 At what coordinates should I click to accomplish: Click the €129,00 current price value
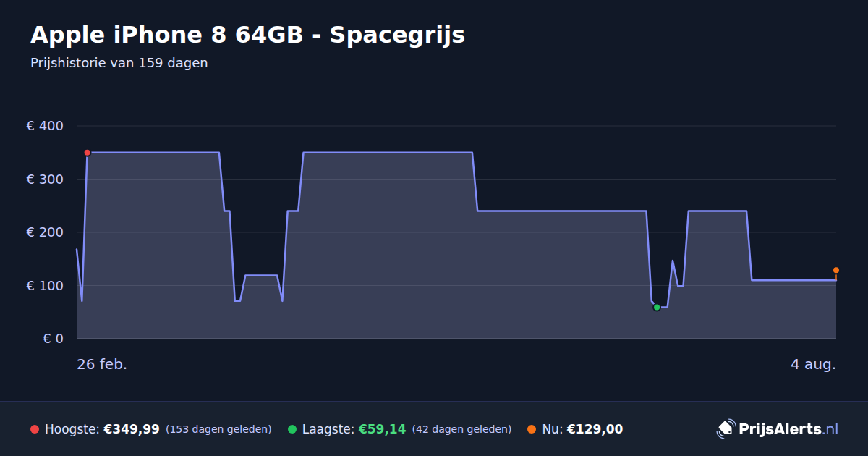595,429
